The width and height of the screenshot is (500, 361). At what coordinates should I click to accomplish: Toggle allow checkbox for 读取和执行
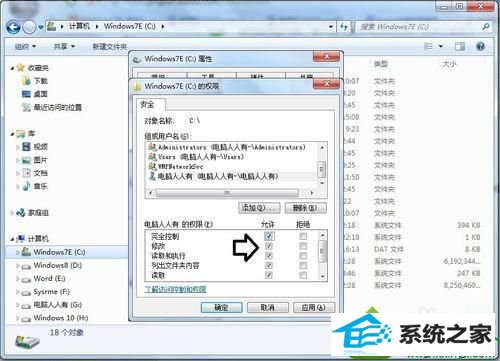(269, 256)
